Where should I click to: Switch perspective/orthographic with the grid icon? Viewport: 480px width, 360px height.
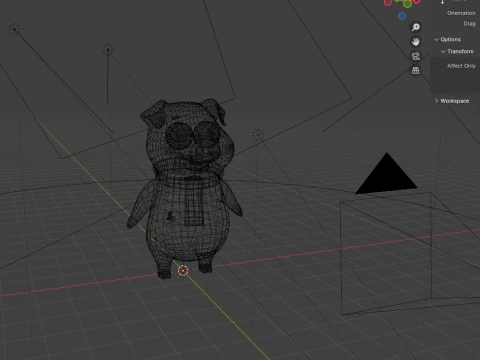(x=415, y=70)
